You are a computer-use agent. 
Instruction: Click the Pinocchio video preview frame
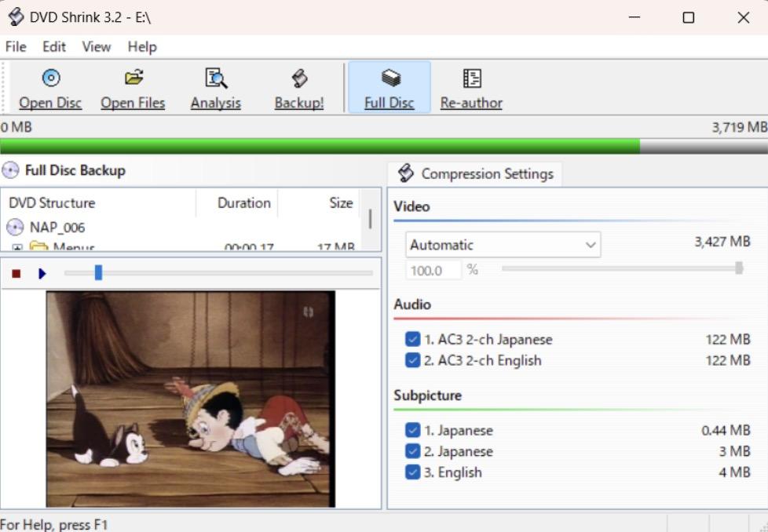191,399
